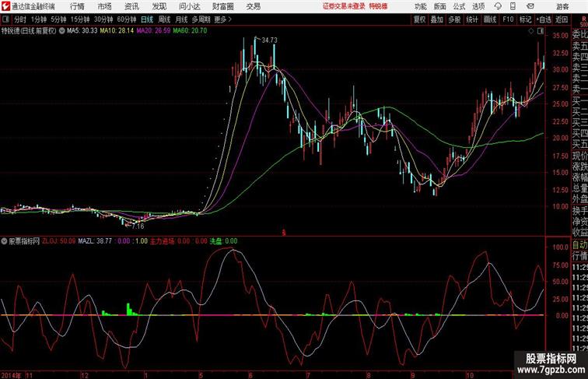Open the 版面 menu
This screenshot has height=379, width=588.
click(x=440, y=6)
